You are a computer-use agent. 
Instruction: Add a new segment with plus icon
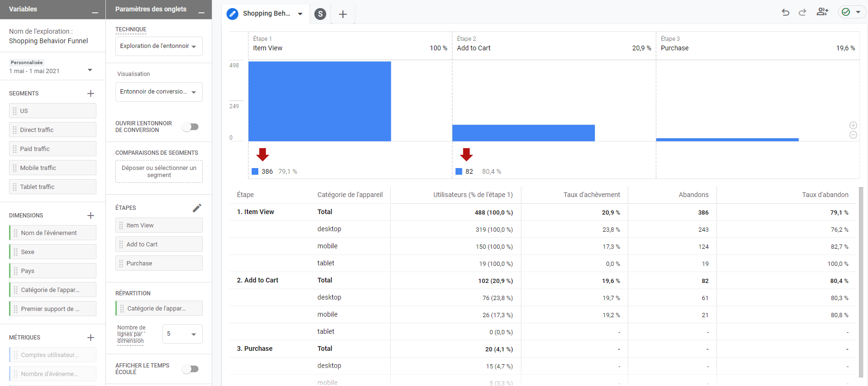pyautogui.click(x=91, y=94)
